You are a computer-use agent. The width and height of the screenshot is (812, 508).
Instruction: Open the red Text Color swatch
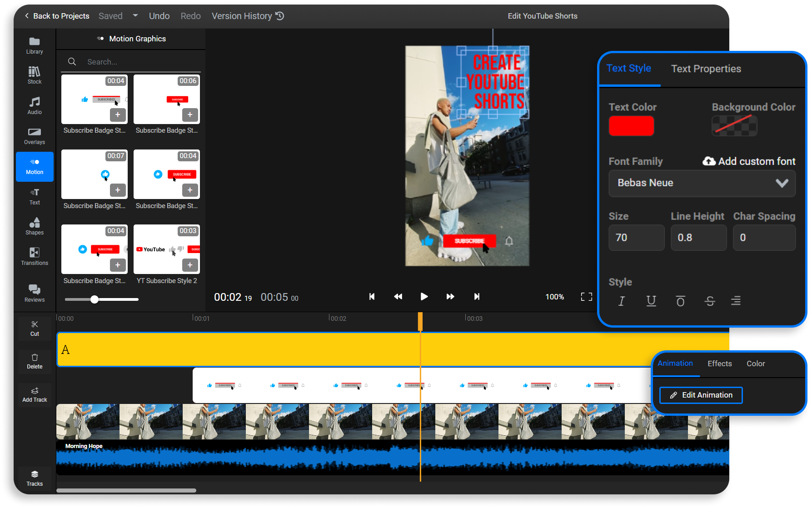(x=631, y=126)
